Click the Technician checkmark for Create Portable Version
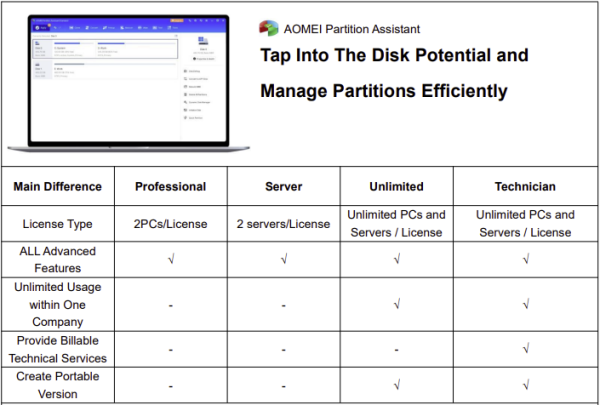This screenshot has height=405, width=600. [526, 385]
